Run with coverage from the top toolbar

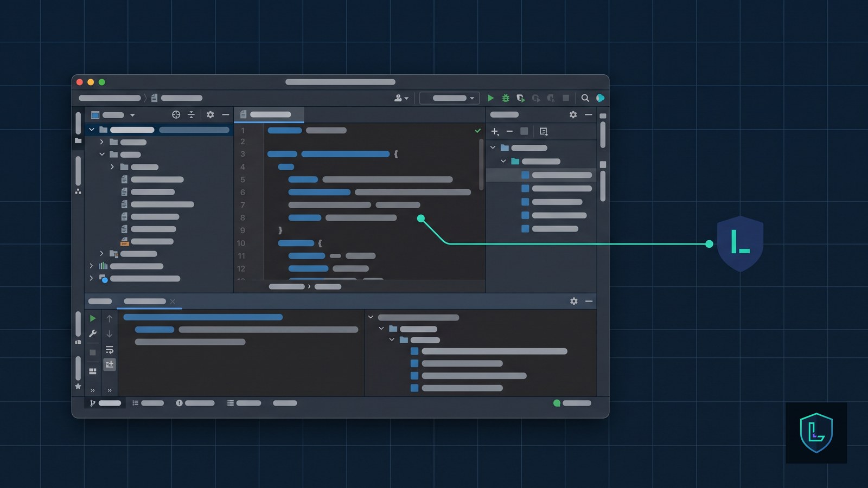point(521,98)
